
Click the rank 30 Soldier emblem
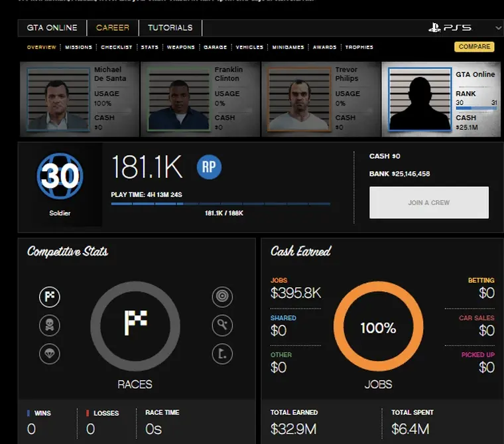pos(60,177)
